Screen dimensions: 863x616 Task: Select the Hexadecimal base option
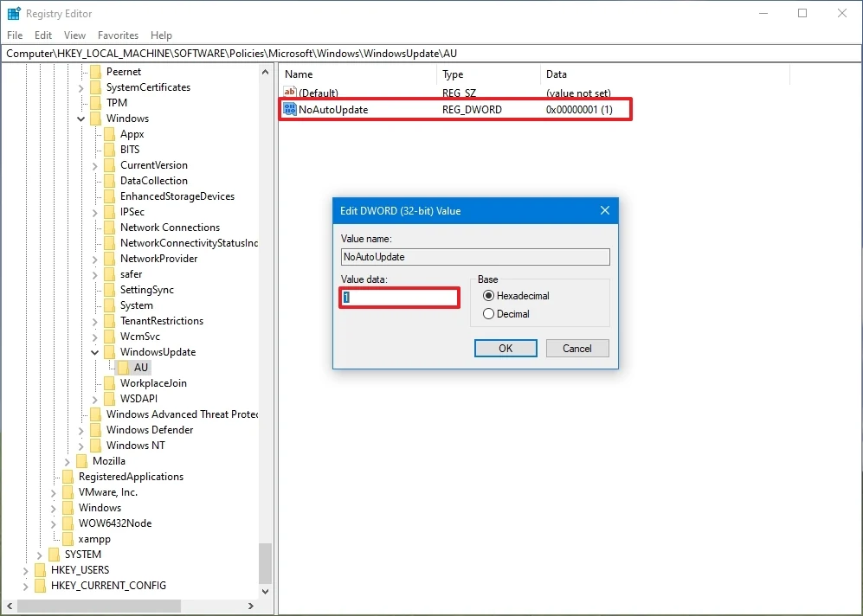click(x=488, y=296)
